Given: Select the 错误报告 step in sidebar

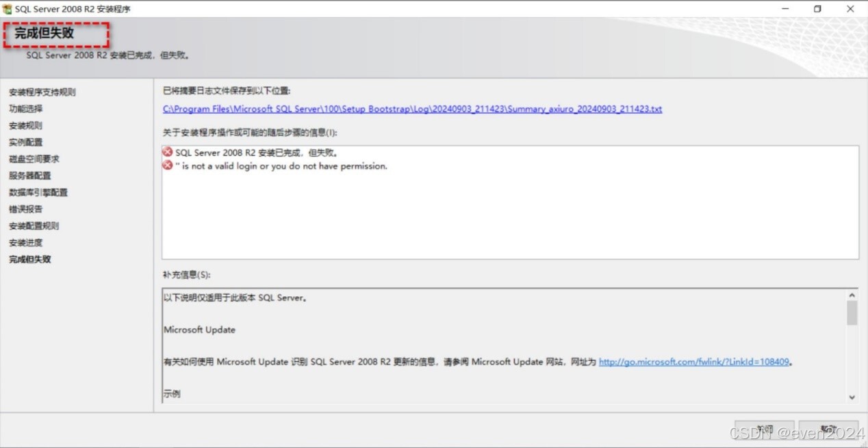Looking at the screenshot, I should click(26, 209).
